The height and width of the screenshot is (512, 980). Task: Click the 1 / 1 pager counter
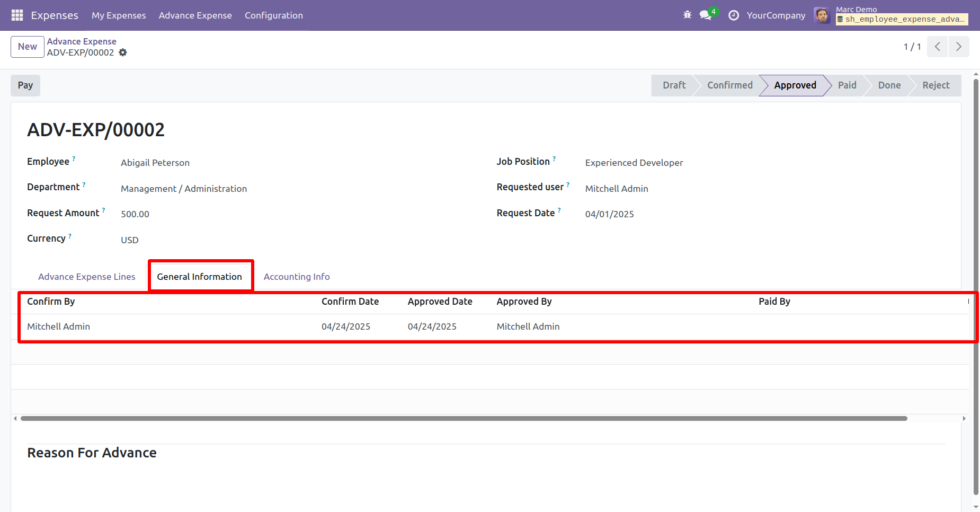(912, 47)
